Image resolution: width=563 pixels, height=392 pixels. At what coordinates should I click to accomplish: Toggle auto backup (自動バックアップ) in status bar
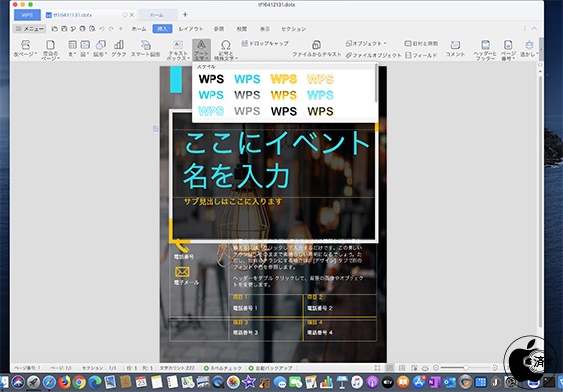coord(271,368)
